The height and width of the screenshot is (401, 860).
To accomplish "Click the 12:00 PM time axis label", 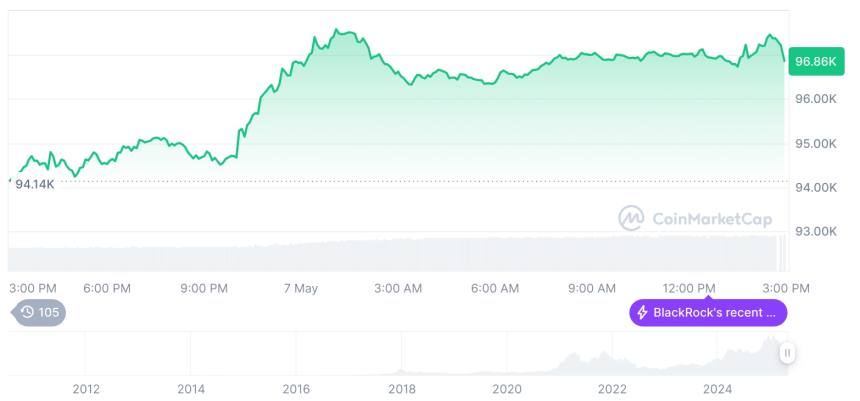I will click(x=690, y=288).
